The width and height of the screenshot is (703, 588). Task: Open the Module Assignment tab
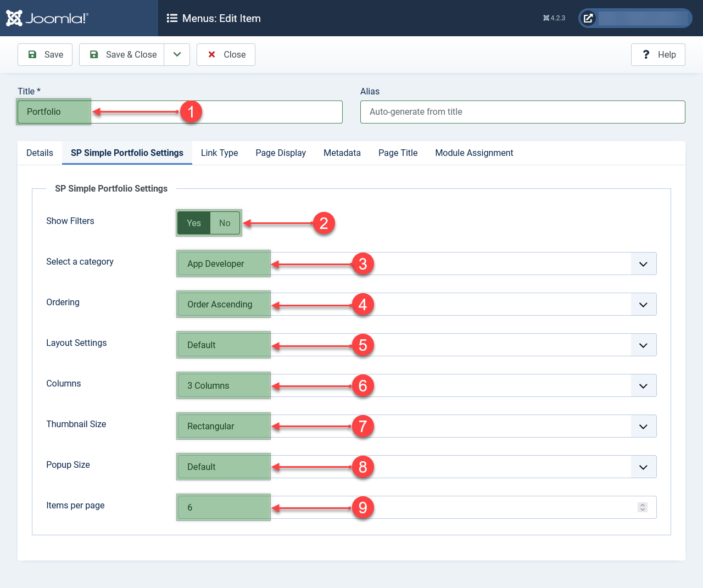[474, 153]
